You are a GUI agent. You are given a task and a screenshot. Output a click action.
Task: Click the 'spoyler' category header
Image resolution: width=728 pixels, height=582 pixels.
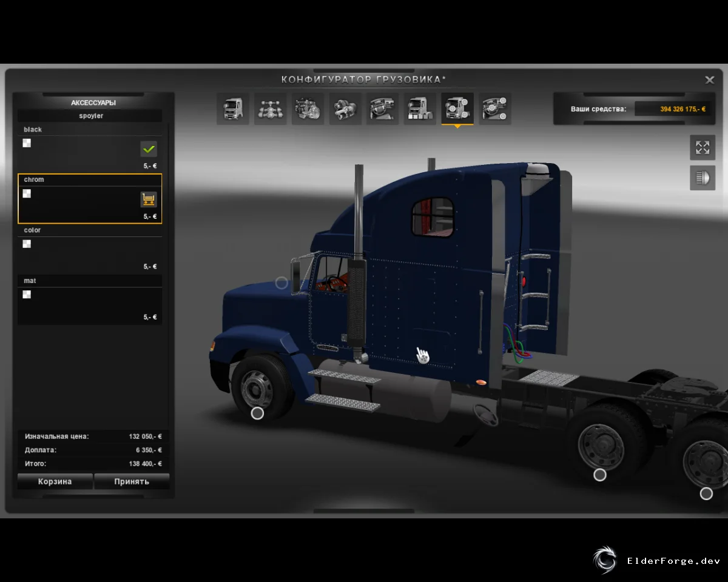(x=91, y=116)
